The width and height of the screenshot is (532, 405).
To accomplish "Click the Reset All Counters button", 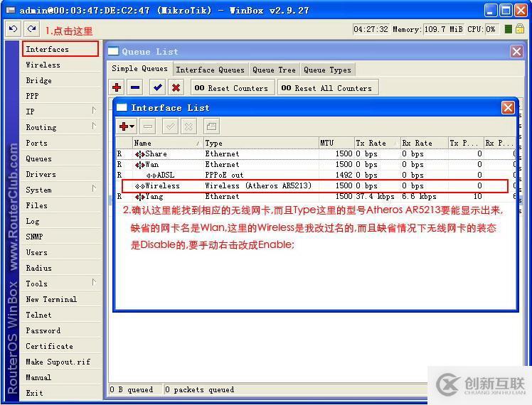I will (328, 88).
